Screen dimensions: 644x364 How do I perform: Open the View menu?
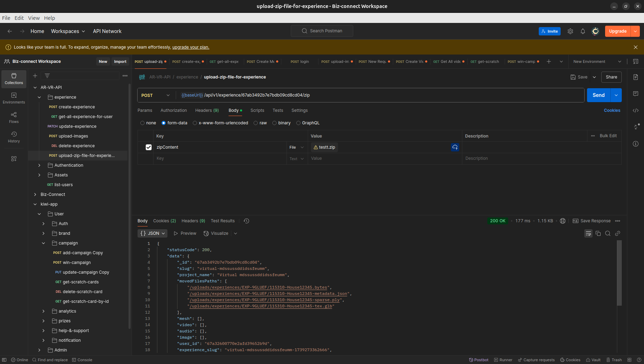coord(34,18)
